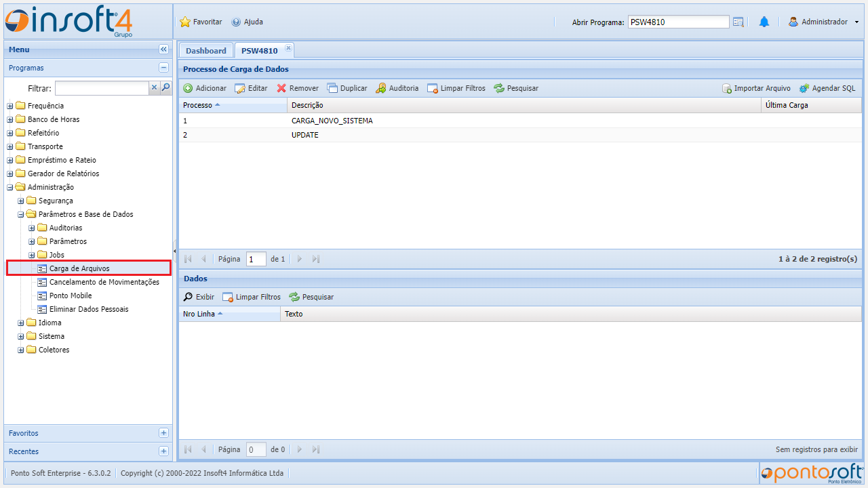Image resolution: width=868 pixels, height=488 pixels.
Task: Switch to the Dashboard tab
Action: pos(205,51)
